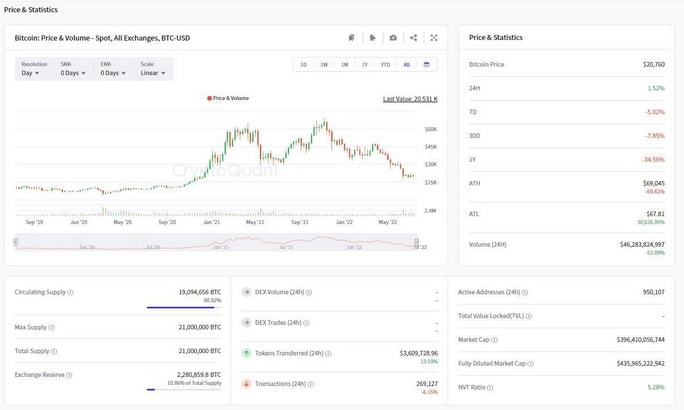This screenshot has width=684, height=410.
Task: Click the chart title Bitcoin: Price & Volume
Action: [102, 38]
